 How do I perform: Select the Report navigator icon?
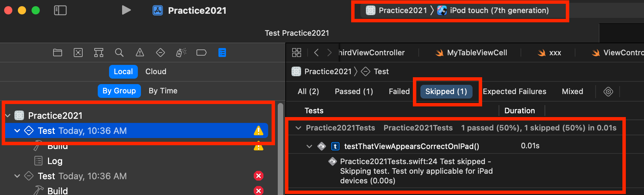click(222, 53)
